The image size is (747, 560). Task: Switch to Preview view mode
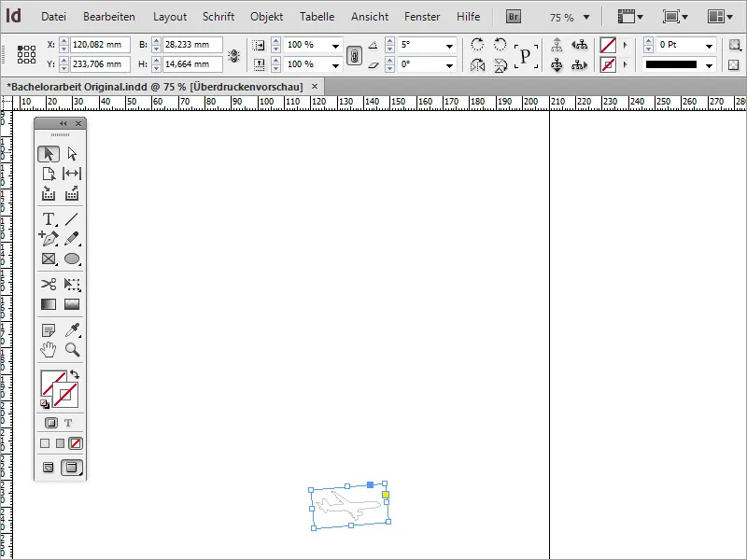coord(72,468)
